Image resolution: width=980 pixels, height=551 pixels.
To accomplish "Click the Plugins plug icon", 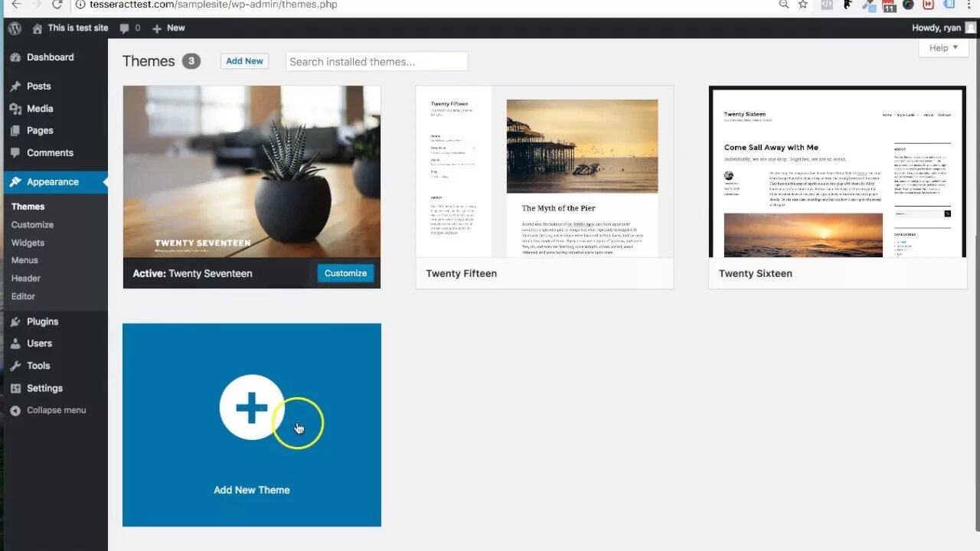I will click(15, 322).
